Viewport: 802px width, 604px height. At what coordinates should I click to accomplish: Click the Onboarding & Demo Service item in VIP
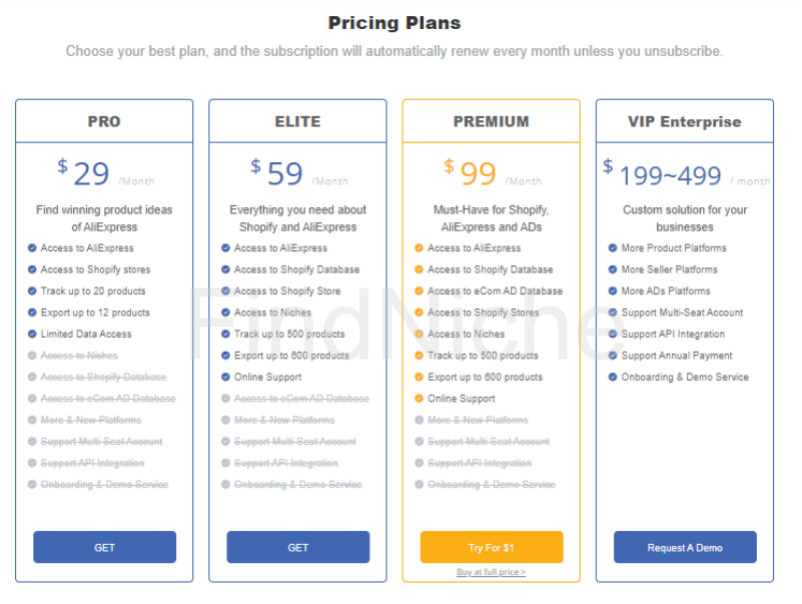(685, 377)
